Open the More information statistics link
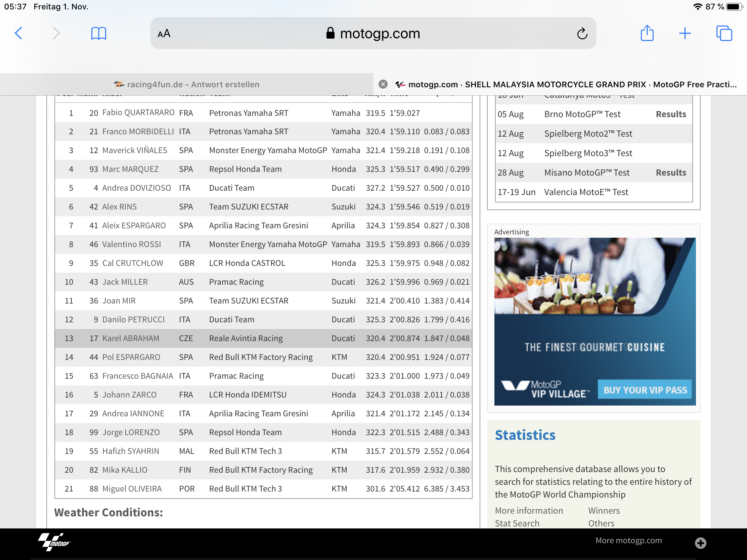Image resolution: width=747 pixels, height=560 pixels. (528, 510)
